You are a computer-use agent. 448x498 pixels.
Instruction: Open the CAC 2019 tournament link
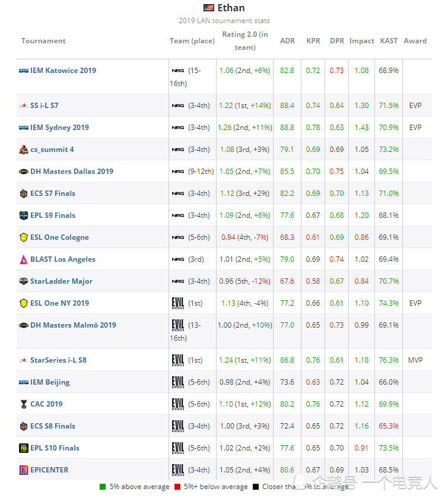point(46,404)
